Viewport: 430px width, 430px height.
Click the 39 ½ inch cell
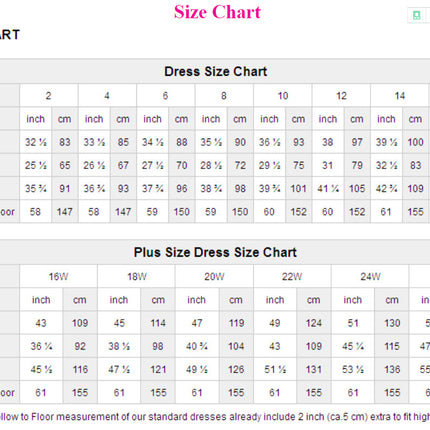(x=386, y=142)
